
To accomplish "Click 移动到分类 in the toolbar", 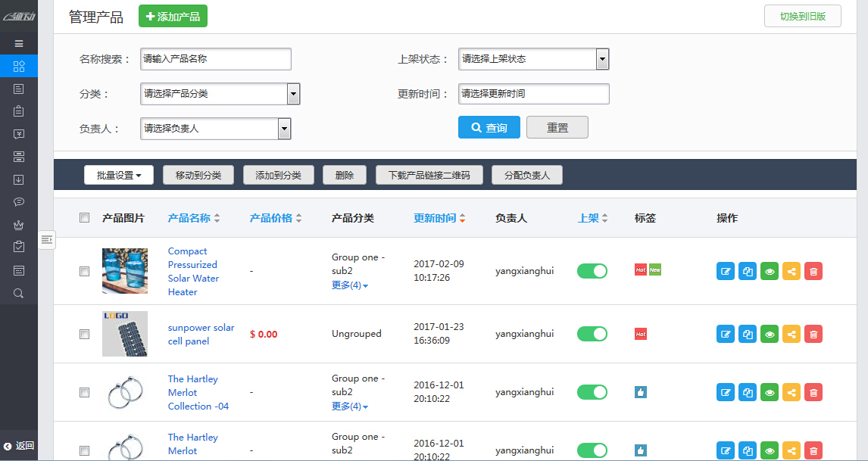I will 198,174.
